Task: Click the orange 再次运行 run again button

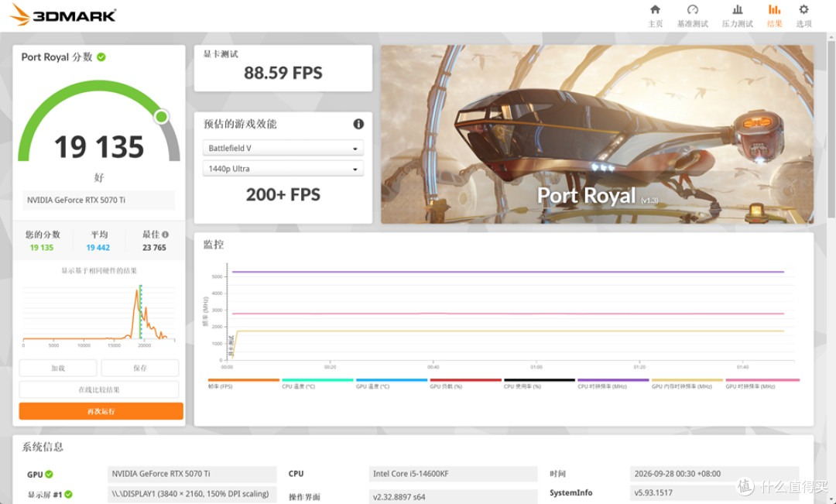Action: [101, 411]
